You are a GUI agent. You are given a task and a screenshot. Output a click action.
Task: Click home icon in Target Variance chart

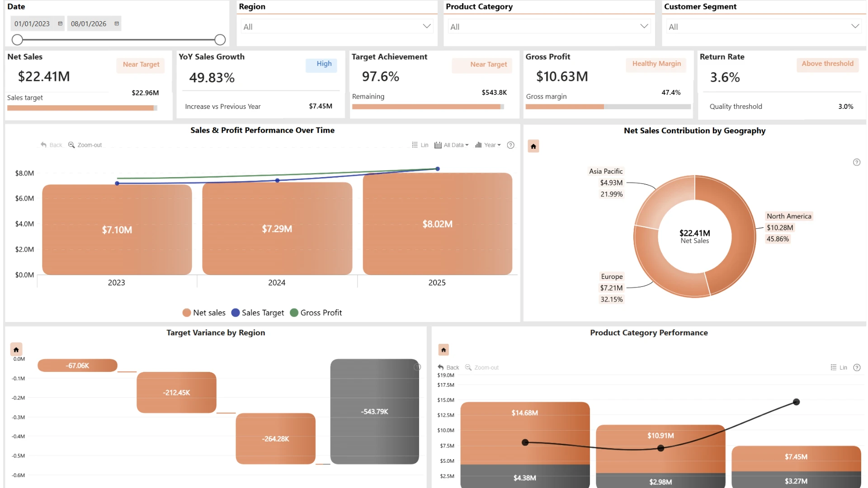point(16,350)
